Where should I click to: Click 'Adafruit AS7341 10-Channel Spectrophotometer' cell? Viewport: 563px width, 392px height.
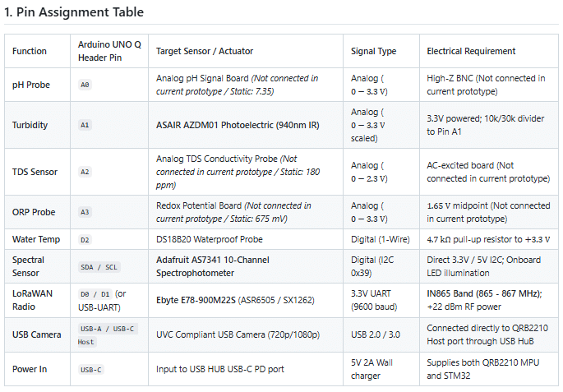point(246,266)
